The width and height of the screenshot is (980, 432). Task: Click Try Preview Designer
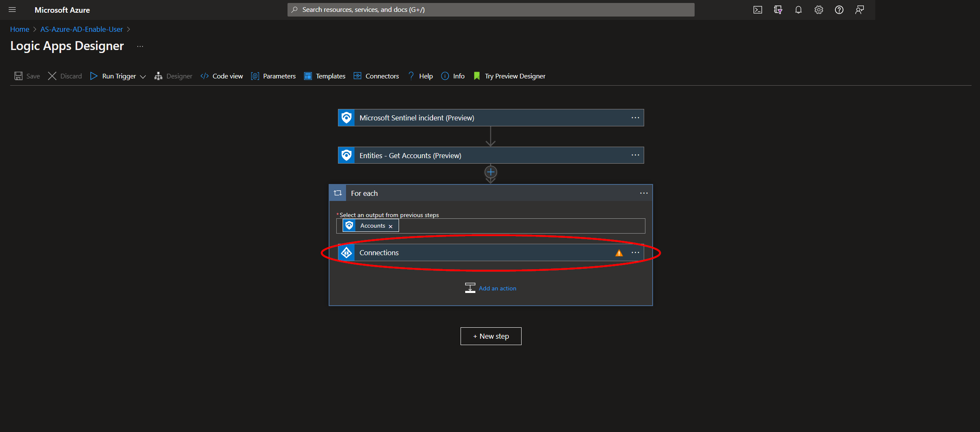(509, 76)
